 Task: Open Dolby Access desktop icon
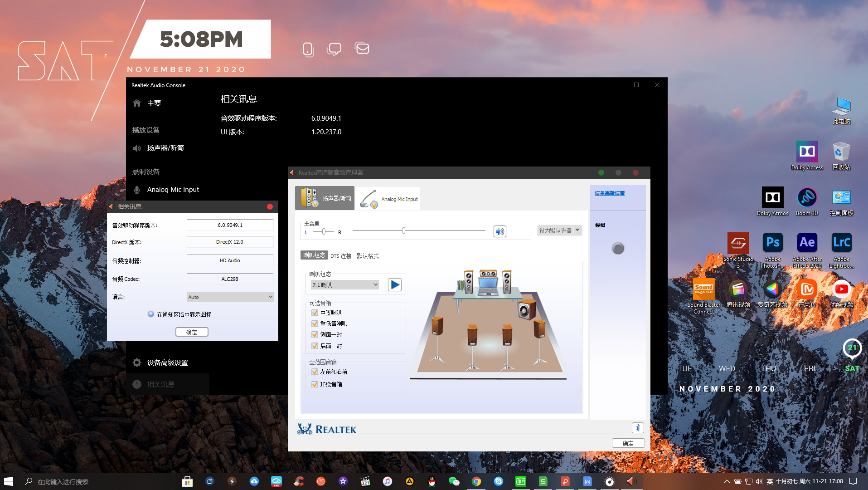(x=807, y=155)
